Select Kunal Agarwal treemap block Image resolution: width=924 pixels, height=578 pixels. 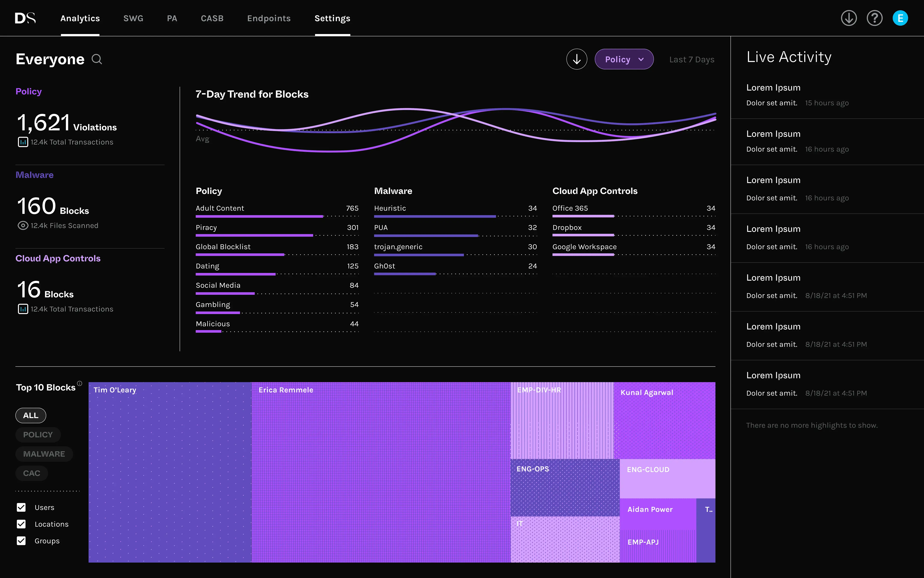point(664,420)
